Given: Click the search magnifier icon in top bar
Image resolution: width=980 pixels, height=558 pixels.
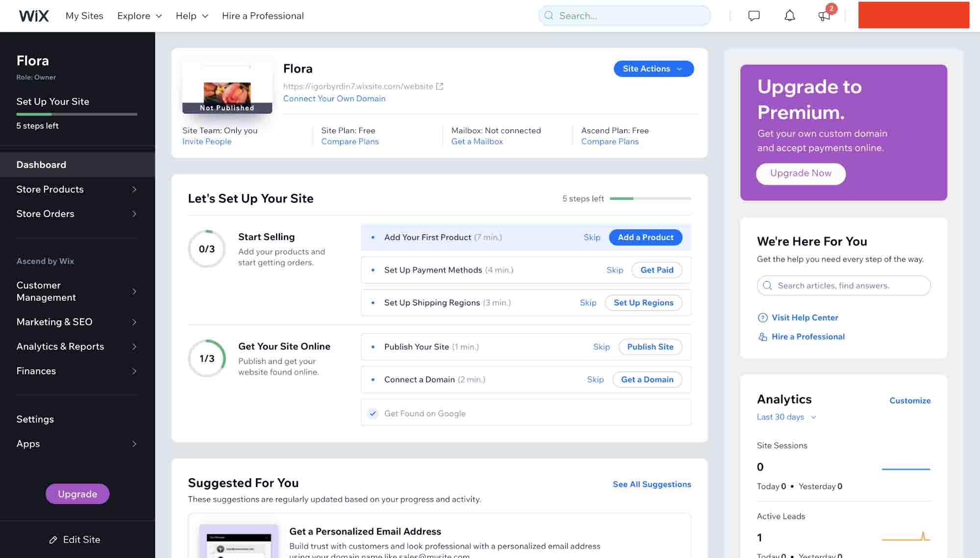Looking at the screenshot, I should click(x=549, y=16).
